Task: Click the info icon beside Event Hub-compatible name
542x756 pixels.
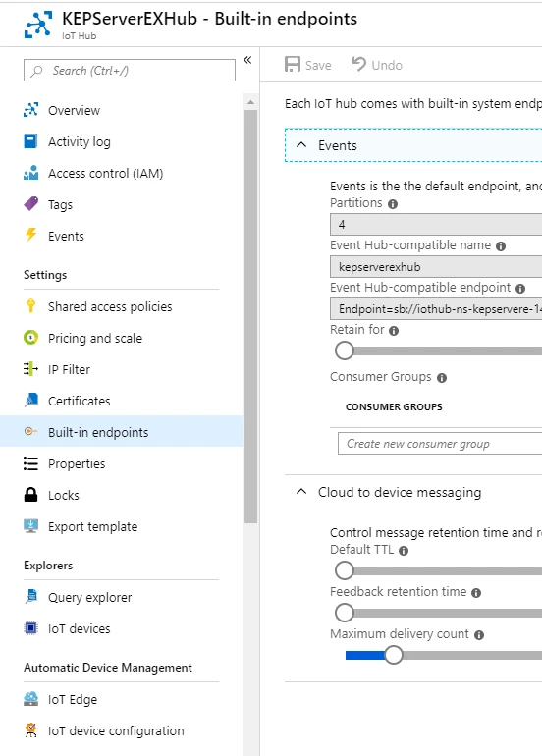Action: click(501, 246)
